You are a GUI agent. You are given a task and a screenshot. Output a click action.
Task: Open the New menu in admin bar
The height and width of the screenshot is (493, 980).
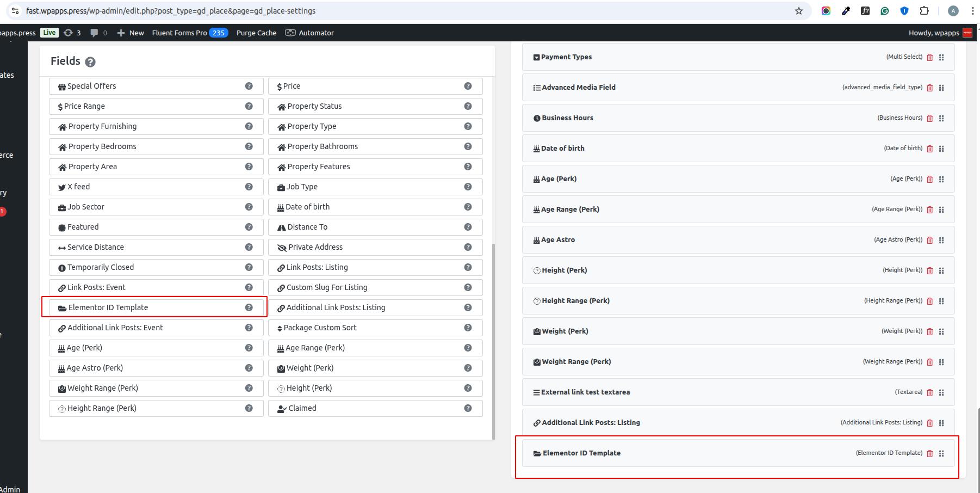131,33
